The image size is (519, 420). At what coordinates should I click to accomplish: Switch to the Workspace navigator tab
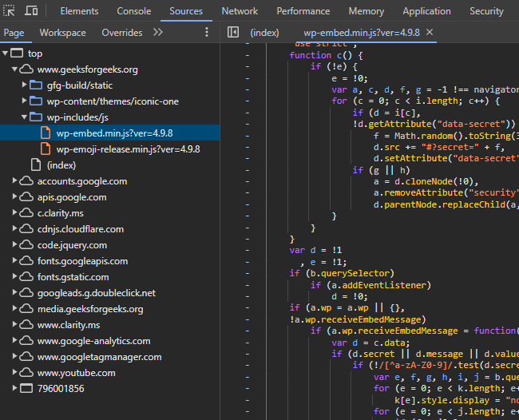(x=62, y=33)
